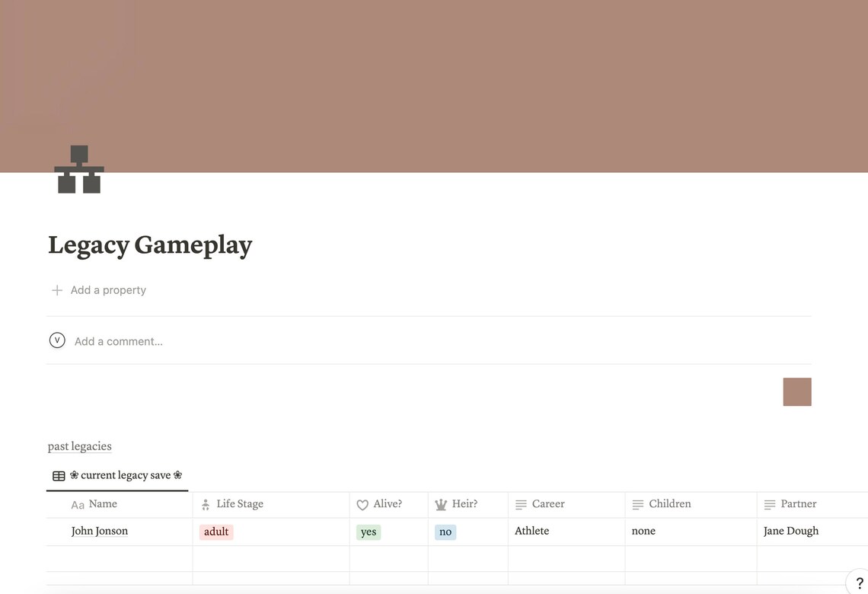Select the current legacy save view tab
The image size is (868, 594).
coord(126,474)
